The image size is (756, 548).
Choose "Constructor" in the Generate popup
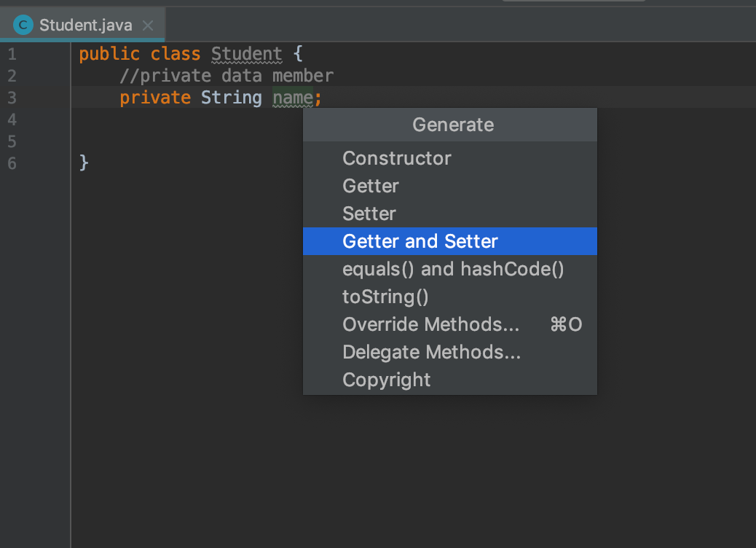[397, 158]
